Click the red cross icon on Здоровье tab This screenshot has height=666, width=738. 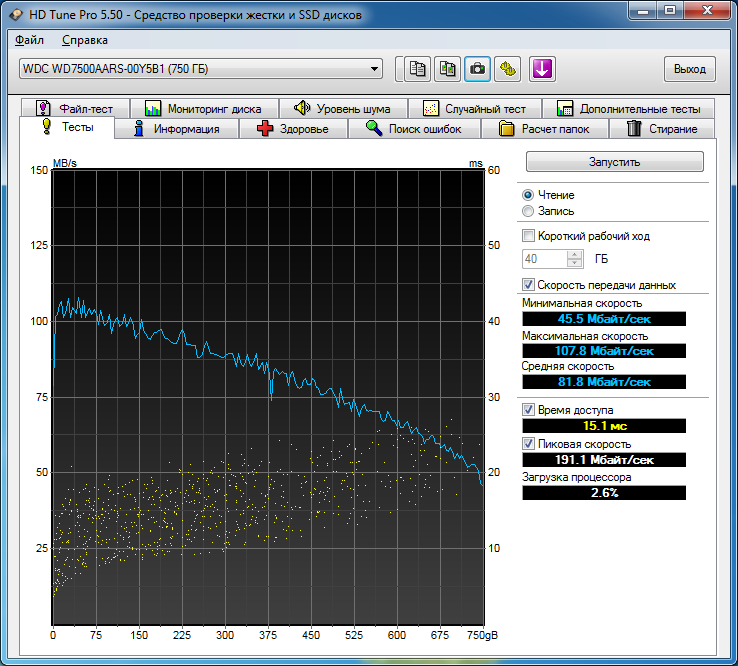click(x=265, y=128)
